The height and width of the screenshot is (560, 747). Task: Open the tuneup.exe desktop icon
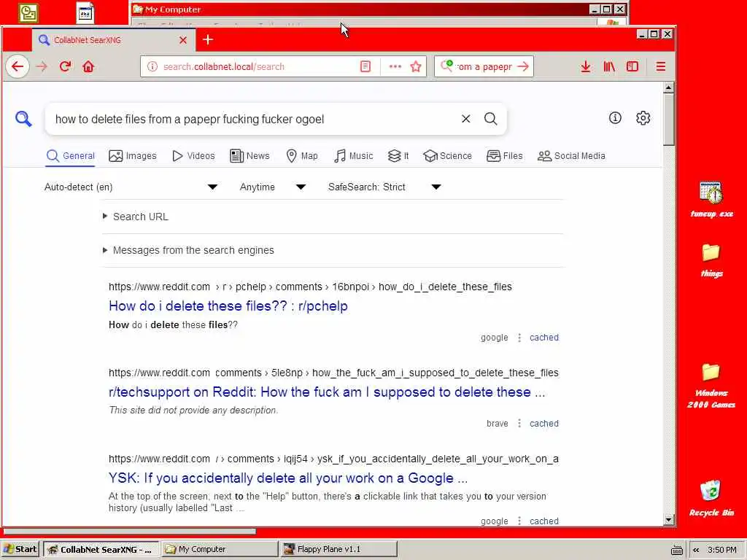click(x=711, y=199)
